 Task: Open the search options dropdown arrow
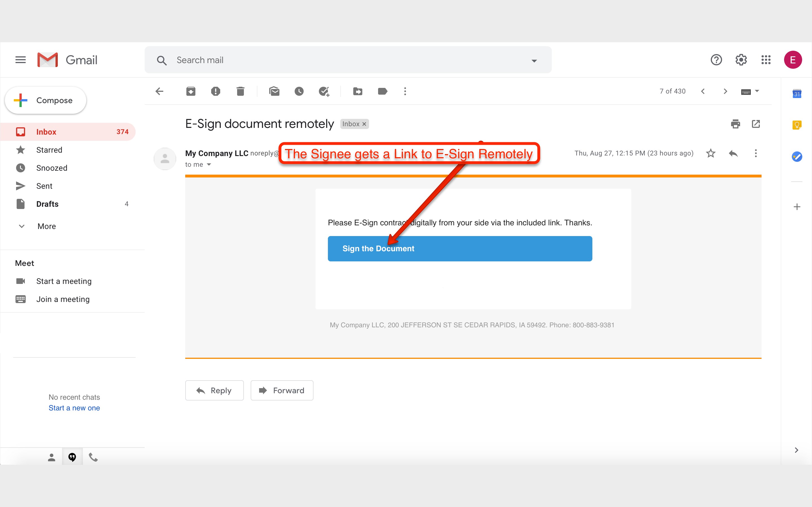pos(534,61)
